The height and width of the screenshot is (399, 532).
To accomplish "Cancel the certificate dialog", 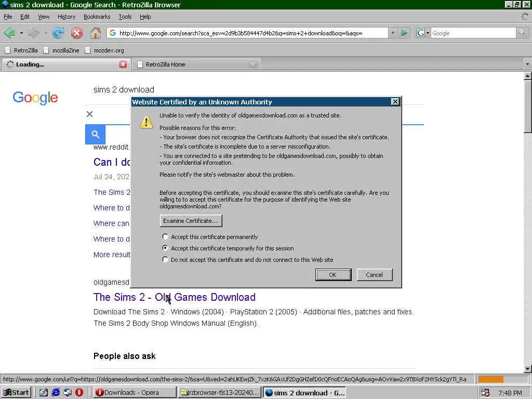I will tap(374, 275).
